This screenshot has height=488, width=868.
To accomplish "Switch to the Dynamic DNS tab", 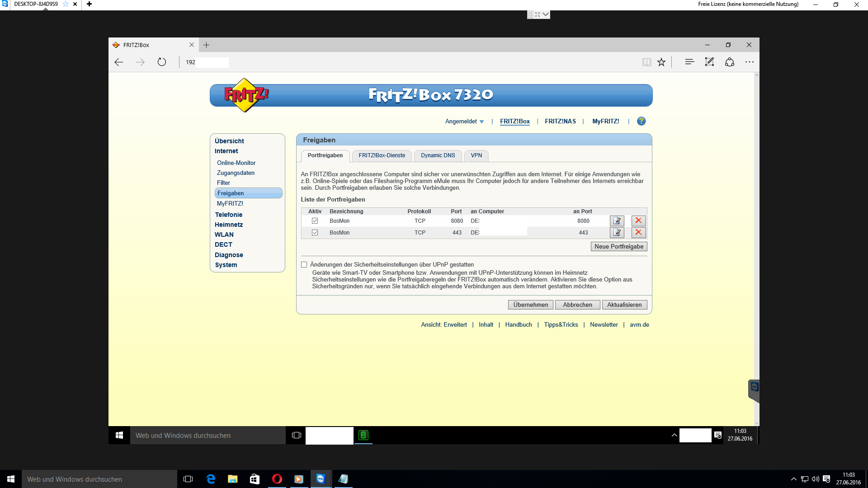I will [x=438, y=155].
